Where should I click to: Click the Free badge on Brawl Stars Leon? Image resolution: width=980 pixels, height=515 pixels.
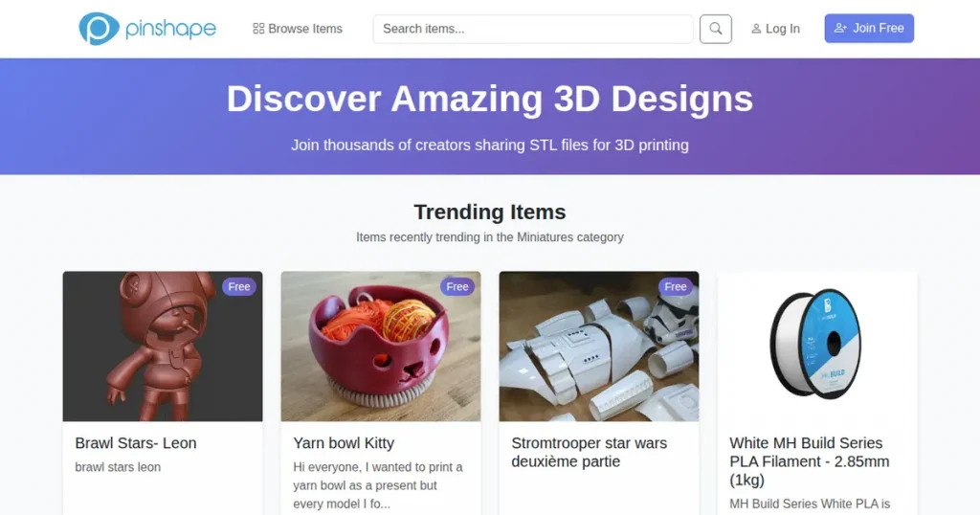click(x=238, y=286)
